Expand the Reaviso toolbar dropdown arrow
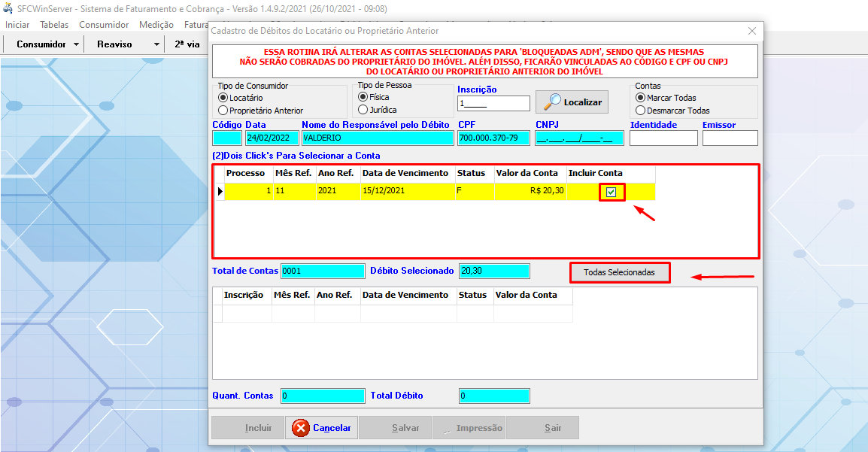868x452 pixels. 156,44
